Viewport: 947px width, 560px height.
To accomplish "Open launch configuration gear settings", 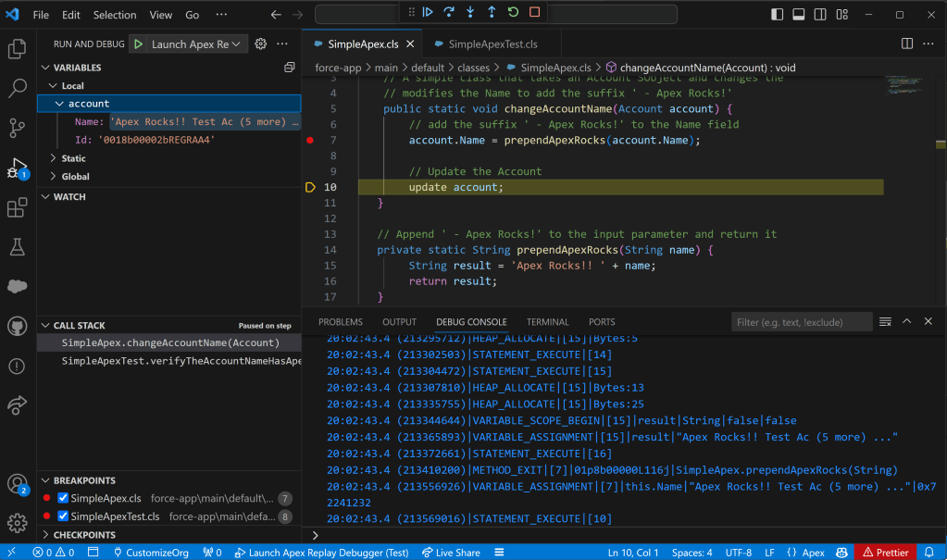I will 261,44.
